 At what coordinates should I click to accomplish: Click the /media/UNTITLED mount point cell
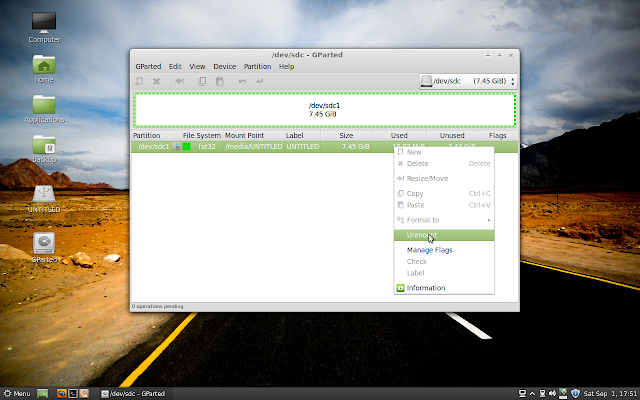tap(253, 147)
